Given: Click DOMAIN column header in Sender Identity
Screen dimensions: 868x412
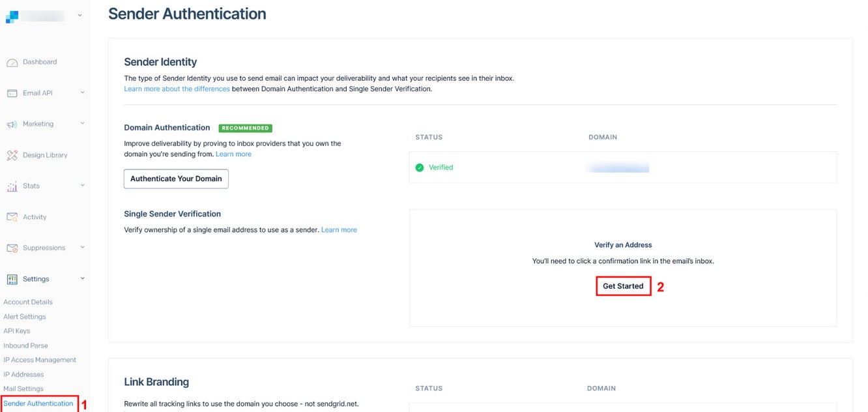Looking at the screenshot, I should tap(602, 138).
